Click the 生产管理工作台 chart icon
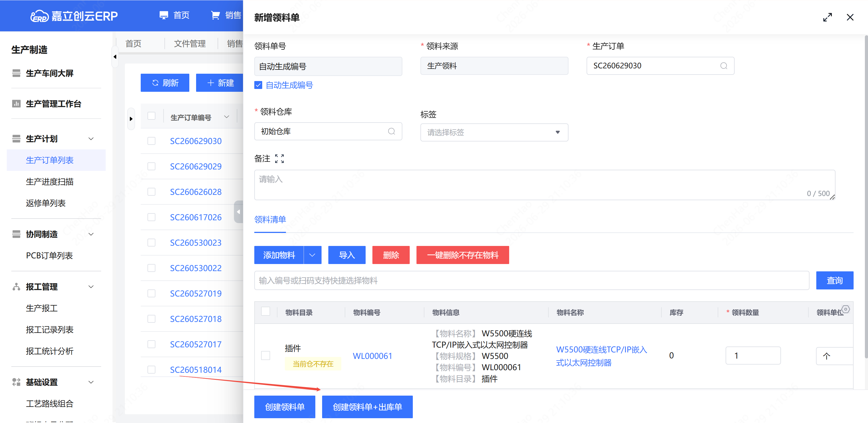Screen dimensions: 868x423 tap(16, 104)
